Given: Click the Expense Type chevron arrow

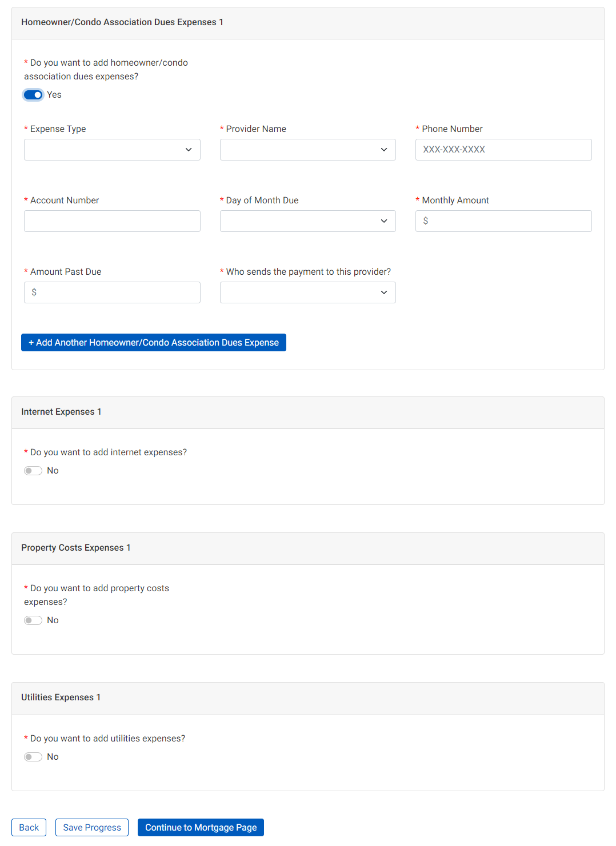Looking at the screenshot, I should pyautogui.click(x=189, y=150).
